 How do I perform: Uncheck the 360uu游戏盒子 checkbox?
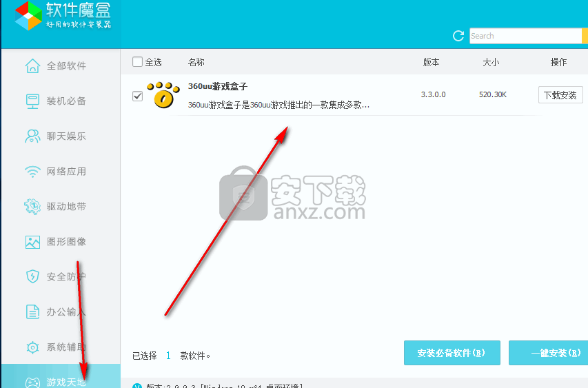(138, 96)
